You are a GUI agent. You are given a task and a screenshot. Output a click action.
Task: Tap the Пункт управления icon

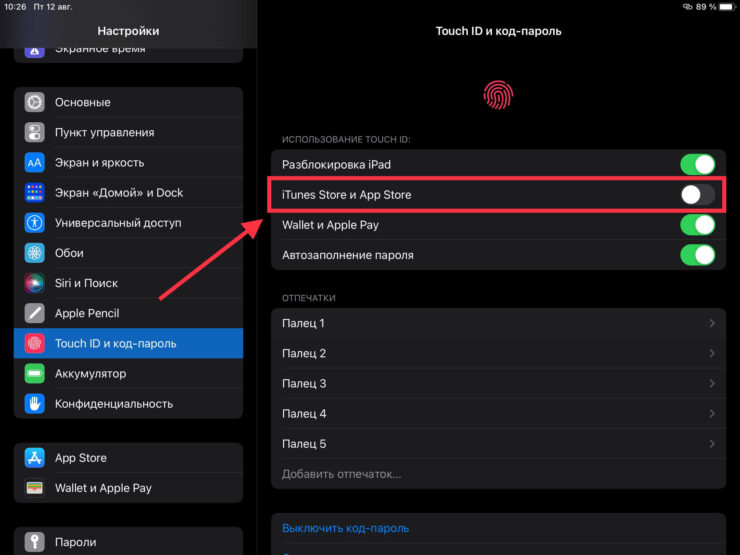pyautogui.click(x=35, y=132)
